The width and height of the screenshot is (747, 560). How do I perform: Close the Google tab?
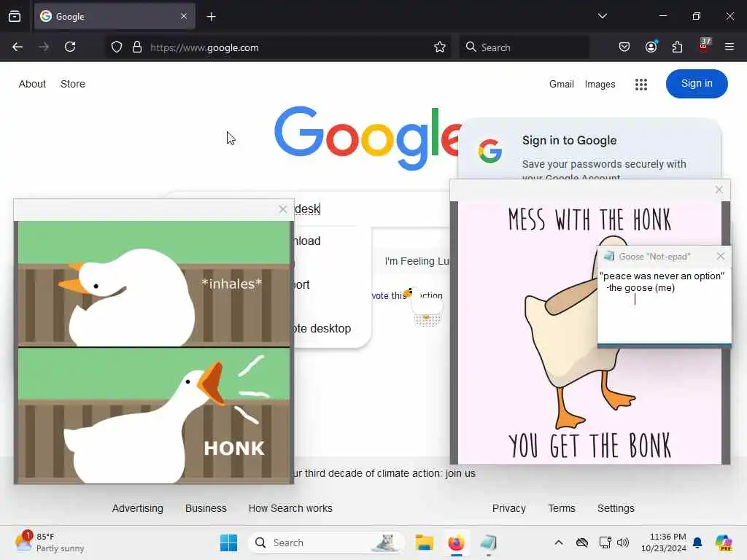(184, 17)
